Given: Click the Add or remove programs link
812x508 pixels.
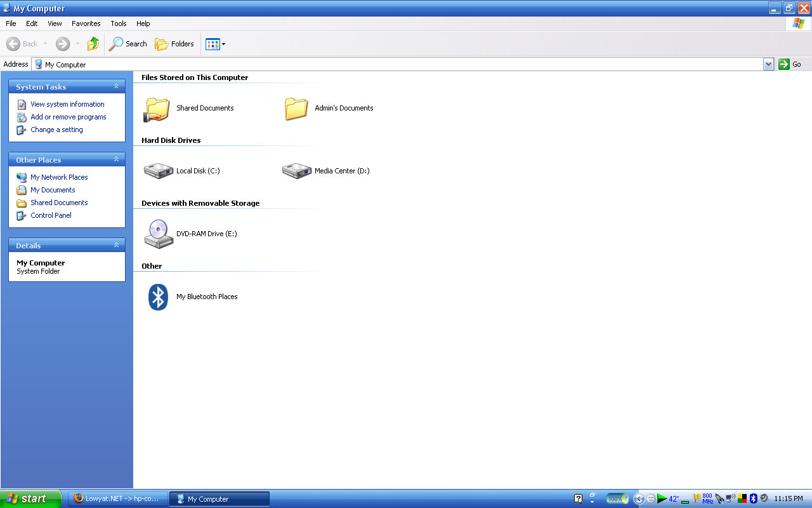Looking at the screenshot, I should point(68,117).
